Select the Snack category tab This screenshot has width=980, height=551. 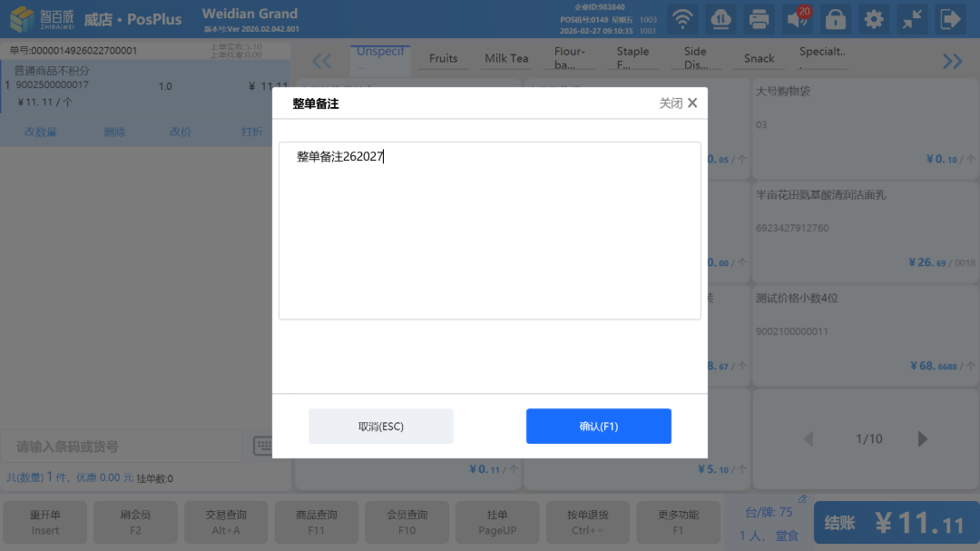tap(759, 59)
